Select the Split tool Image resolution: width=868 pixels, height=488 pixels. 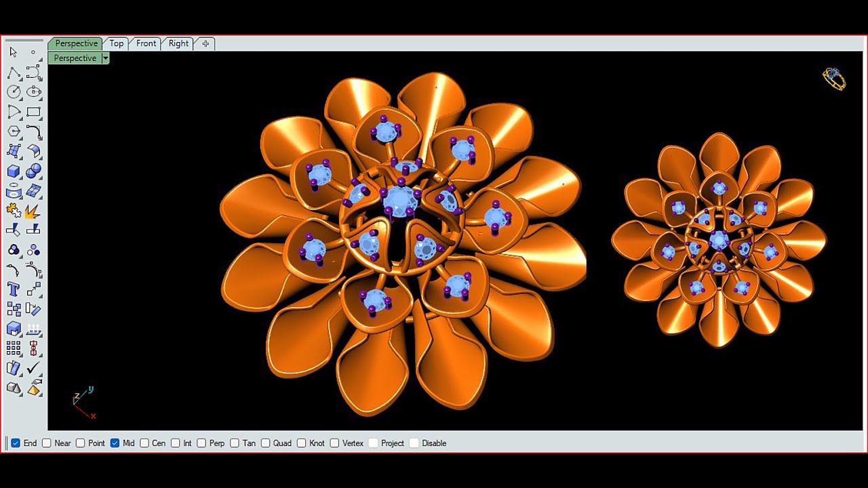[33, 230]
